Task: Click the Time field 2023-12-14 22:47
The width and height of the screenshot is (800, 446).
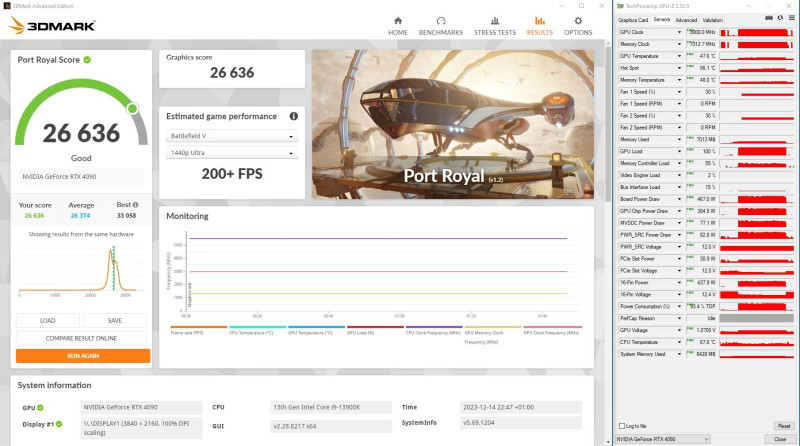Action: point(520,407)
